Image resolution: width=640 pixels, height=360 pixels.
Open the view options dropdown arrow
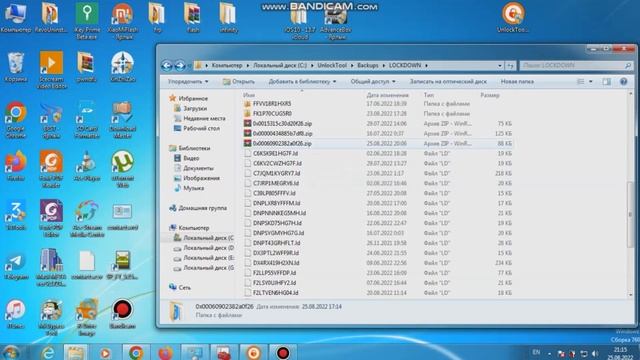click(590, 82)
